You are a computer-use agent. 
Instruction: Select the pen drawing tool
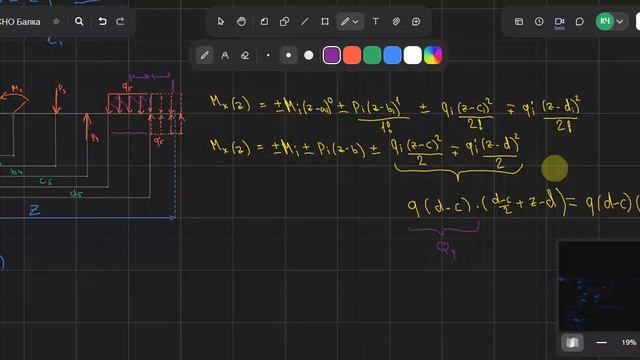pyautogui.click(x=345, y=21)
